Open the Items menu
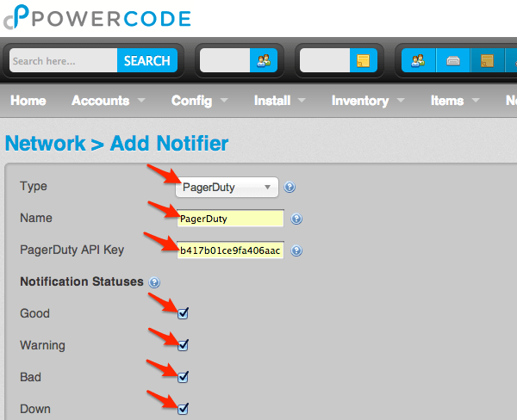The image size is (517, 420). point(447,101)
